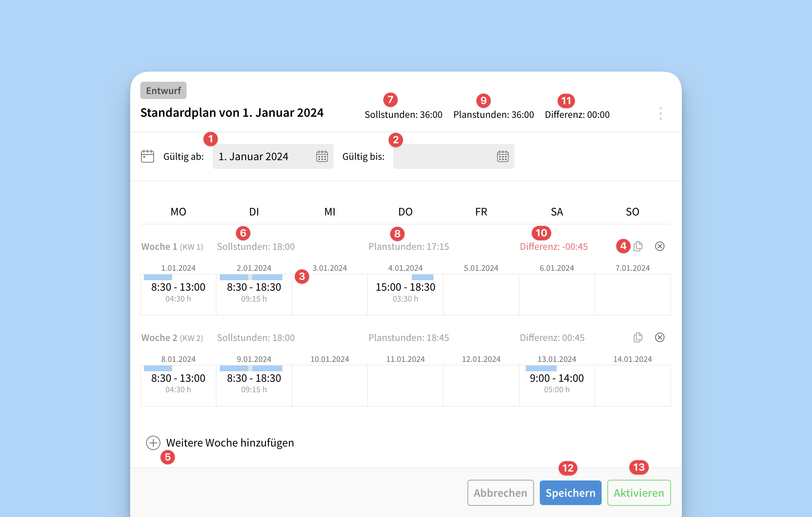Screen dimensions: 812x517
Task: Click Weitere Woche hinzufügen link
Action: pyautogui.click(x=230, y=443)
